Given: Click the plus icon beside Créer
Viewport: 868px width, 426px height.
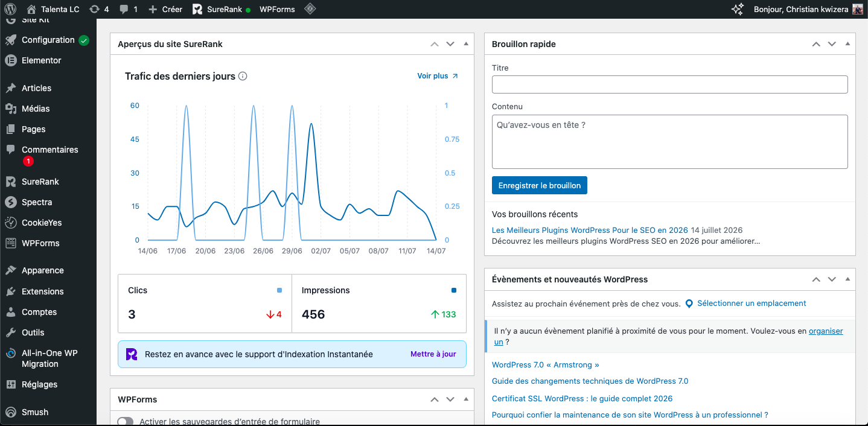Looking at the screenshot, I should [153, 9].
